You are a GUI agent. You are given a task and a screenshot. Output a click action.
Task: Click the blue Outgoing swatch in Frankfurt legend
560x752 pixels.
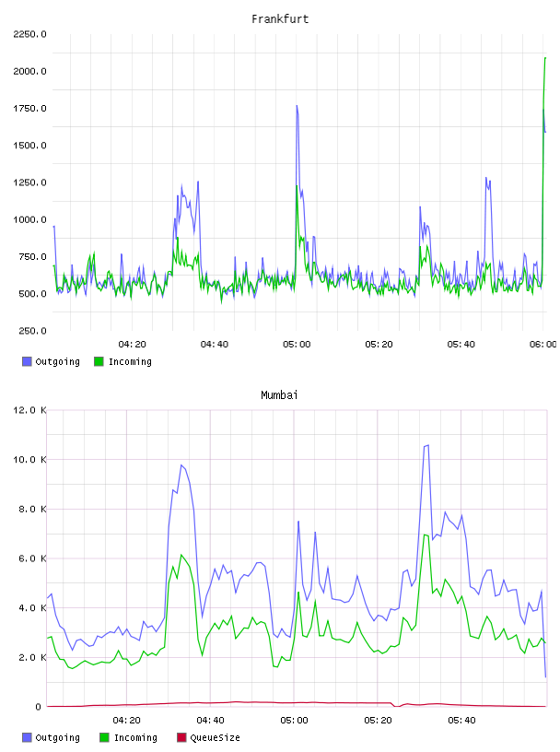(27, 361)
